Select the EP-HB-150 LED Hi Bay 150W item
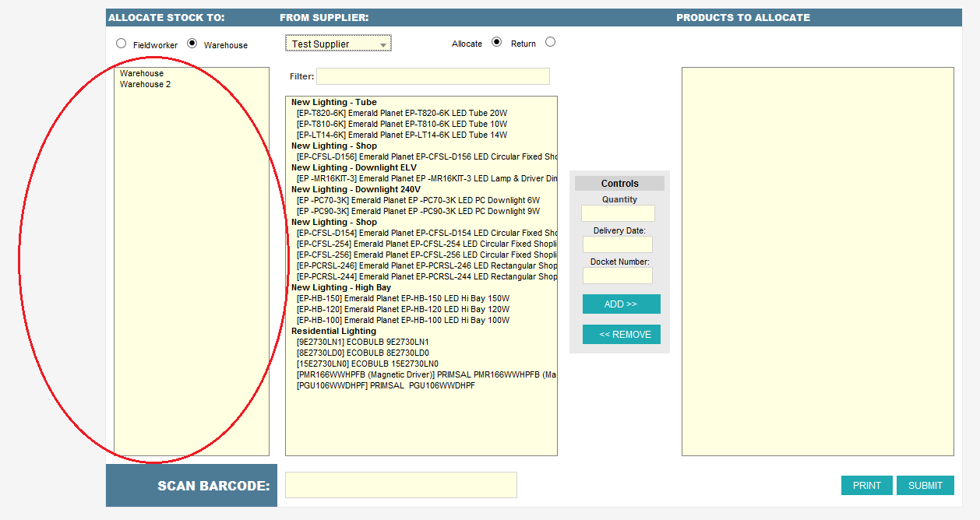This screenshot has width=980, height=520. tap(403, 298)
